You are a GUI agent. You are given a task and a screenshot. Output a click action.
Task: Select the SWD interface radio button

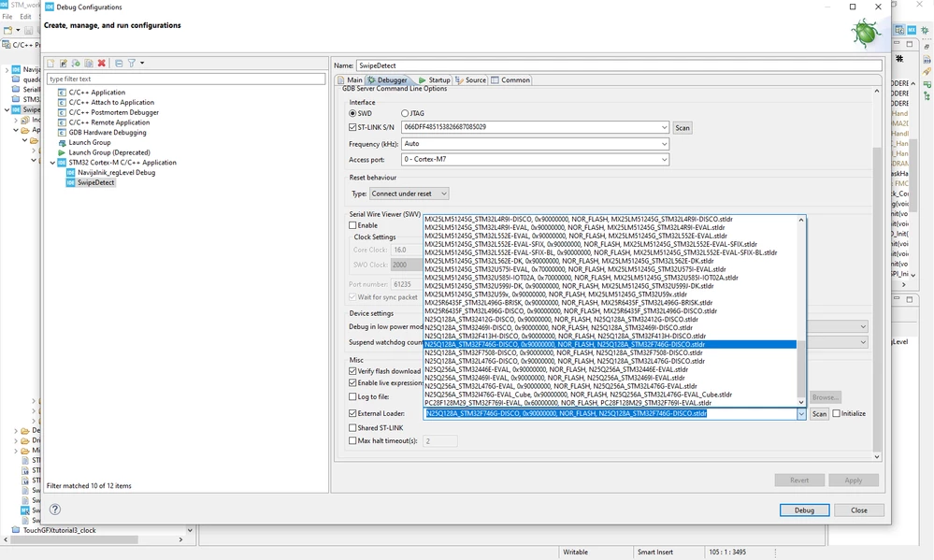pyautogui.click(x=352, y=113)
